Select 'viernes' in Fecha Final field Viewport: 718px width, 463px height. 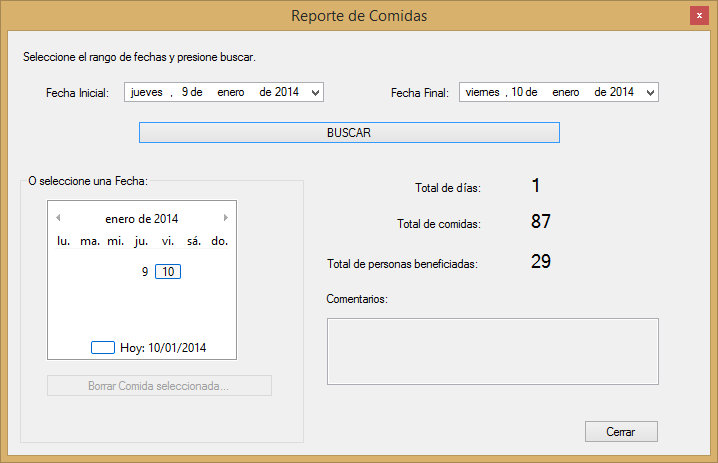click(483, 92)
